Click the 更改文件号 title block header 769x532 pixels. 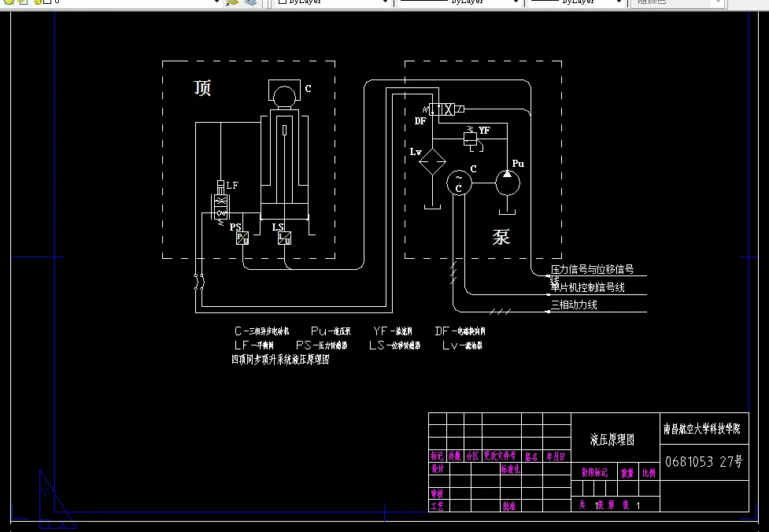(501, 456)
